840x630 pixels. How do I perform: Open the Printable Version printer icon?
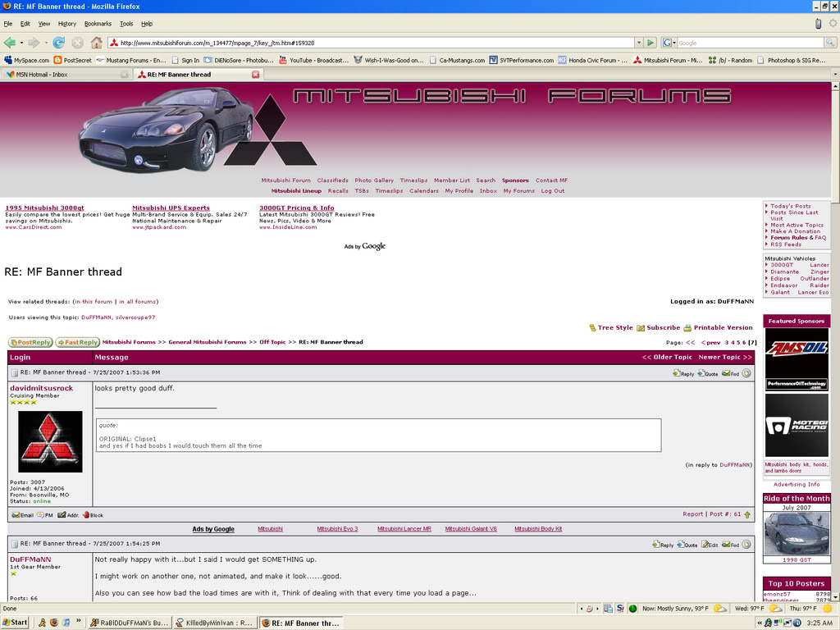coord(688,326)
